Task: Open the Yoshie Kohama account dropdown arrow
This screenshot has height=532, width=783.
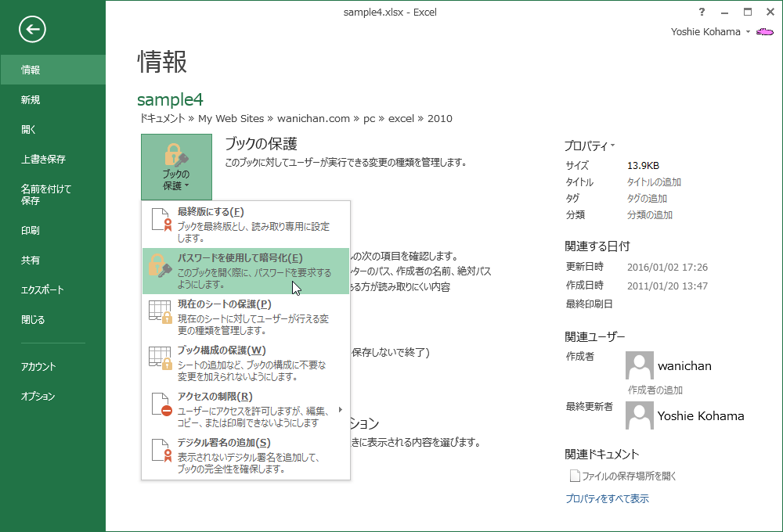Action: point(748,32)
